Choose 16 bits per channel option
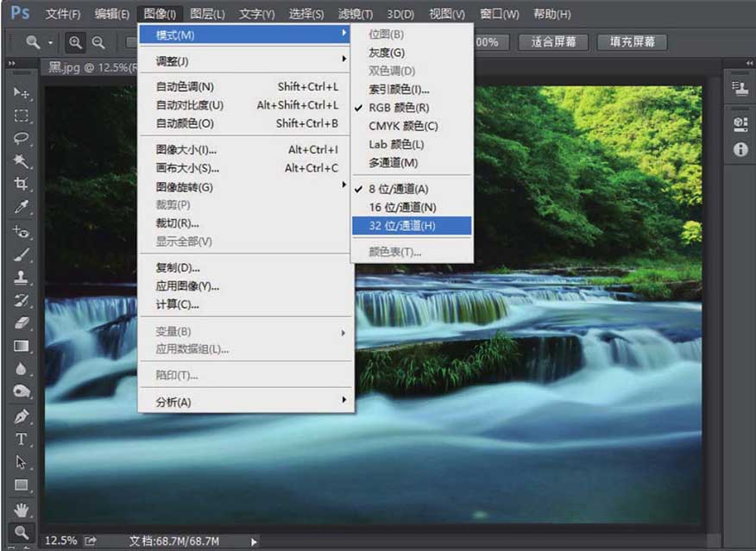Image resolution: width=756 pixels, height=551 pixels. coord(402,207)
